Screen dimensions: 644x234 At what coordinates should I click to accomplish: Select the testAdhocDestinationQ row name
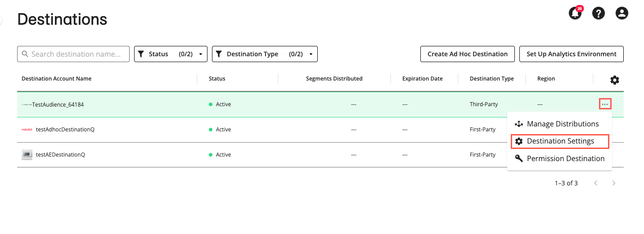(65, 130)
